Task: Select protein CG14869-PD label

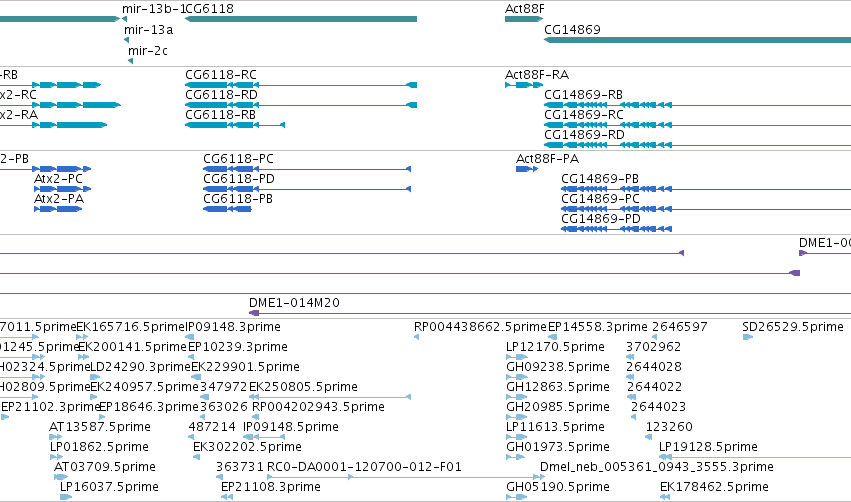Action: pos(601,219)
